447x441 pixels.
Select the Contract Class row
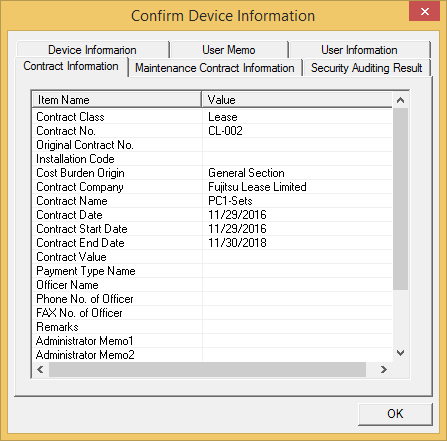(212, 117)
